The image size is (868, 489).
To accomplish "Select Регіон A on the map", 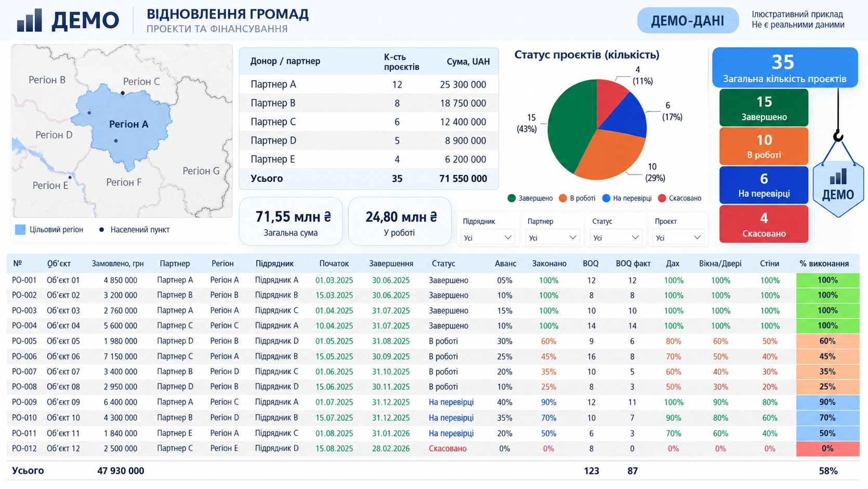I will [129, 124].
